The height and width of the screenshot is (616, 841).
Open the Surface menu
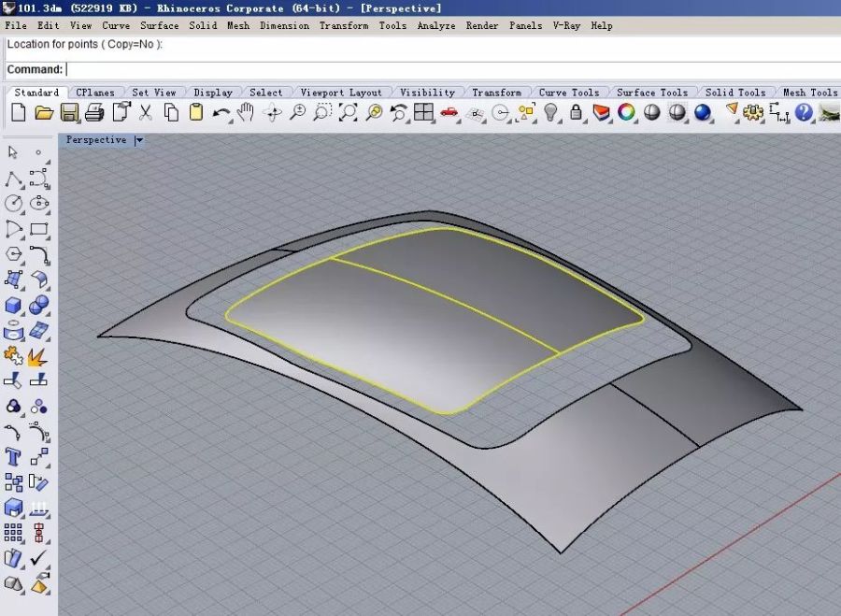tap(159, 25)
